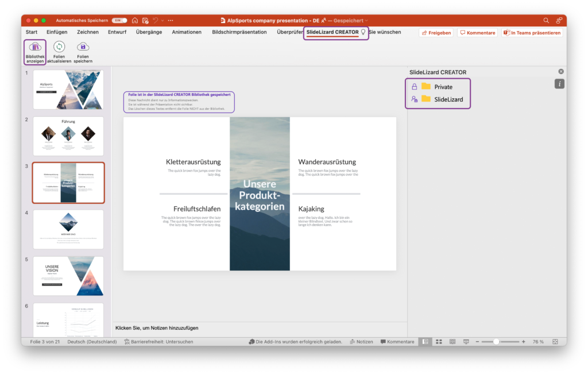Image resolution: width=588 pixels, height=374 pixels.
Task: Open the undo history dropdown arrow
Action: [x=163, y=21]
